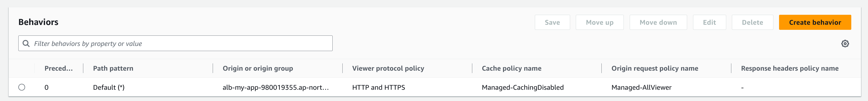Click the alb-my-app origin cell
This screenshot has width=868, height=101.
[275, 88]
